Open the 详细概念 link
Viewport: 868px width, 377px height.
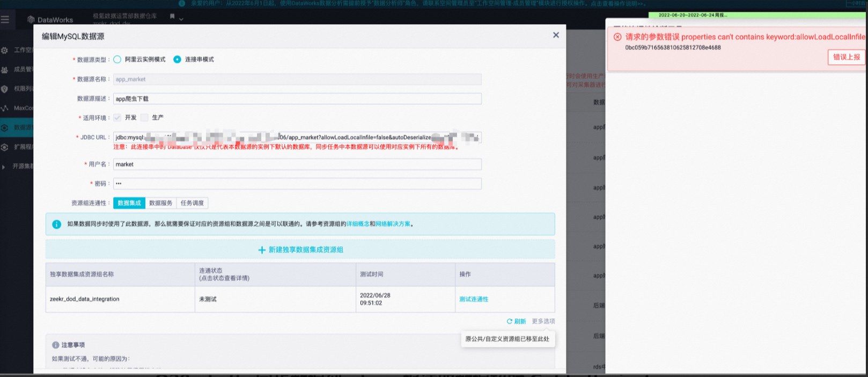358,224
